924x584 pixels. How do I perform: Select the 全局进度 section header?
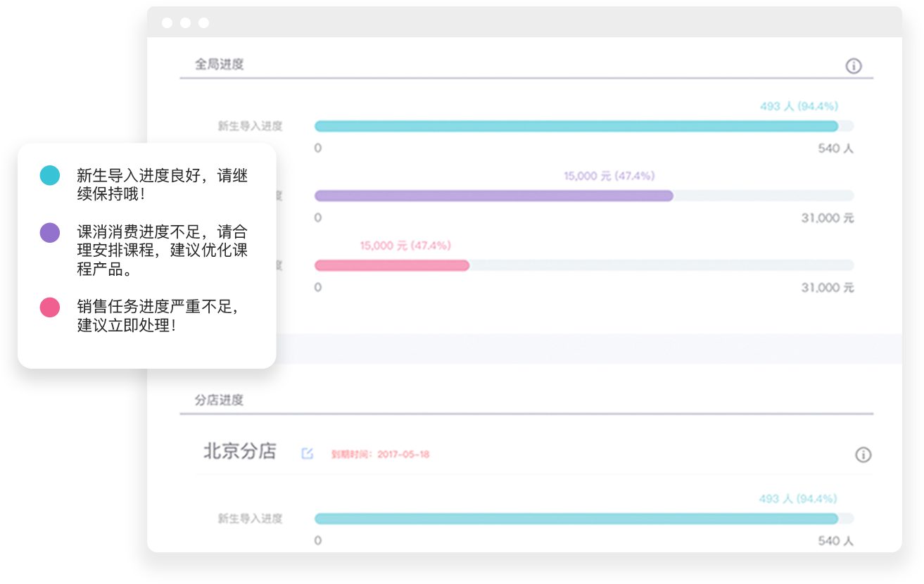(x=220, y=65)
